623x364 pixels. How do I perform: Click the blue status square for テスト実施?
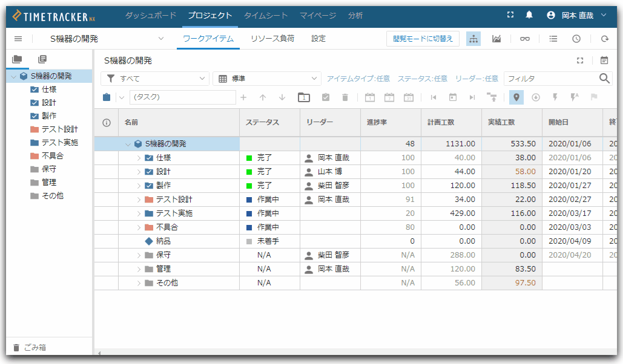(249, 213)
